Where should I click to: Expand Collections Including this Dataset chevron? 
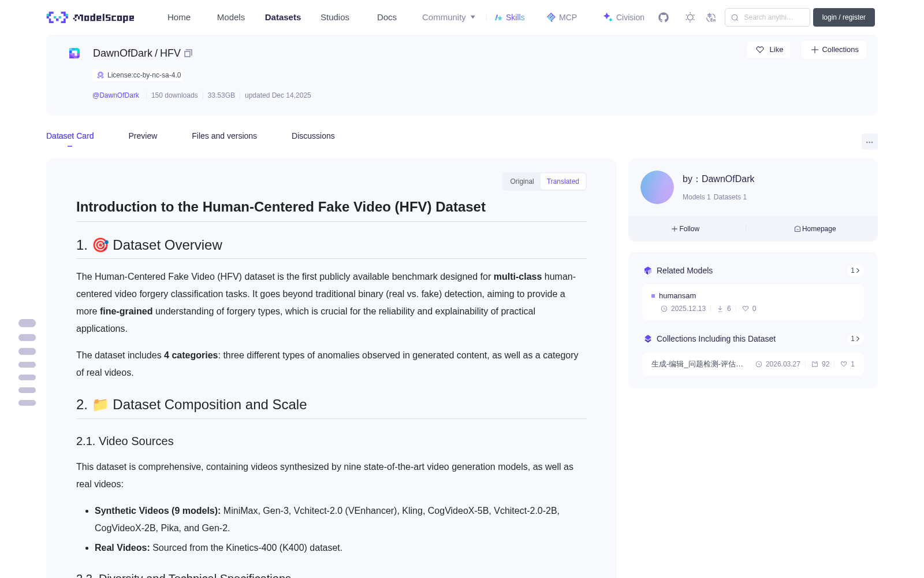coord(855,339)
